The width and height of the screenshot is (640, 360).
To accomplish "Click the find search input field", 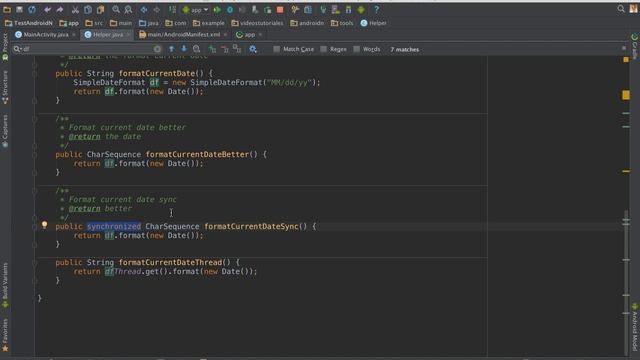I will (x=88, y=49).
